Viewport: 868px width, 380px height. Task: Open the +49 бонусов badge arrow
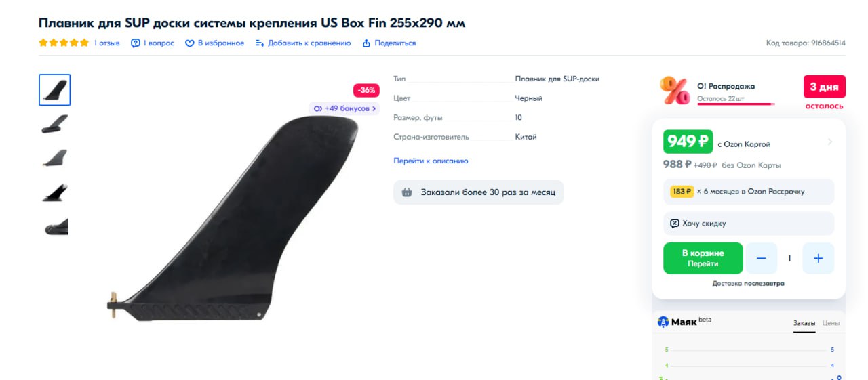[374, 108]
